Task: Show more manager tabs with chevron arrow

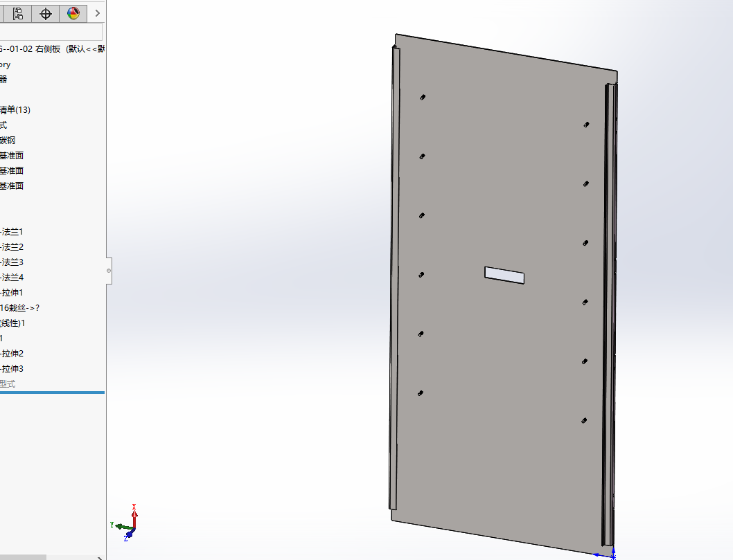Action: [97, 14]
